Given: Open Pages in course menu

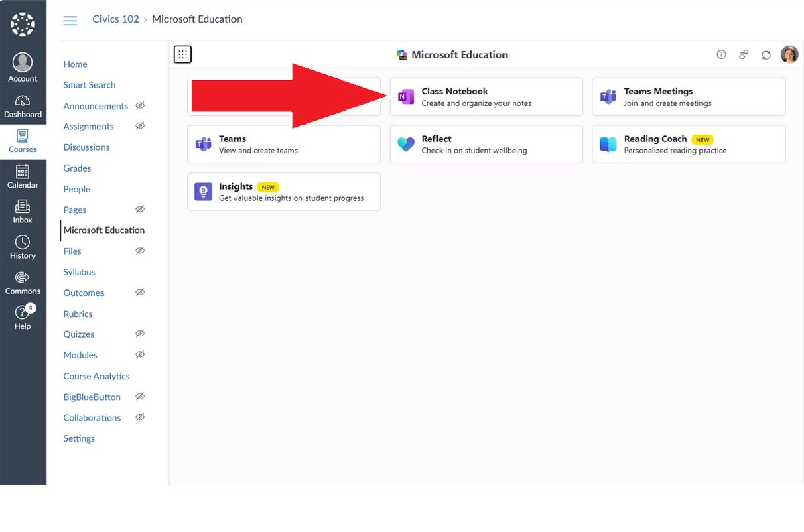Looking at the screenshot, I should click(75, 210).
